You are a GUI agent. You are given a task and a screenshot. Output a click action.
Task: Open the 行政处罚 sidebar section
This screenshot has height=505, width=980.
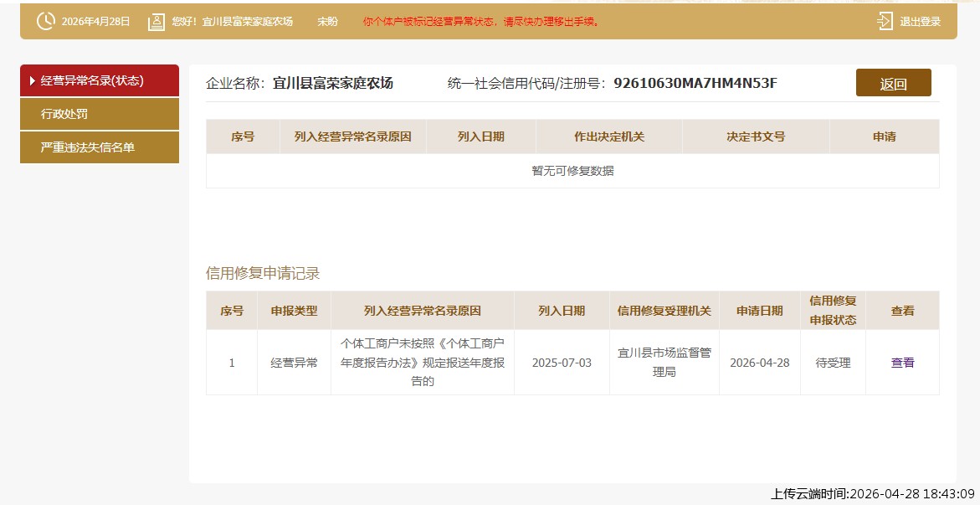64,114
